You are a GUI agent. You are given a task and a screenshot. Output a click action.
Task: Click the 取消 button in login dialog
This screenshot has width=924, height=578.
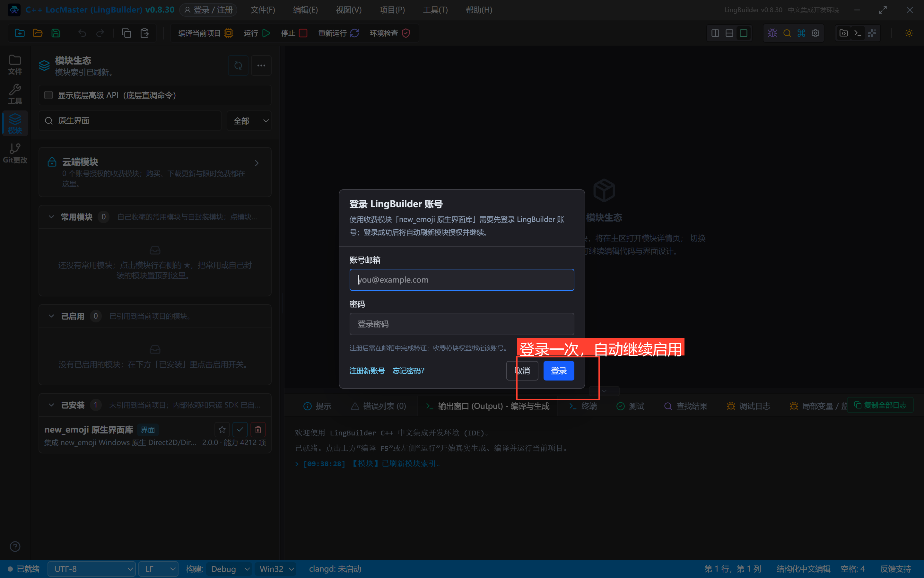(522, 371)
